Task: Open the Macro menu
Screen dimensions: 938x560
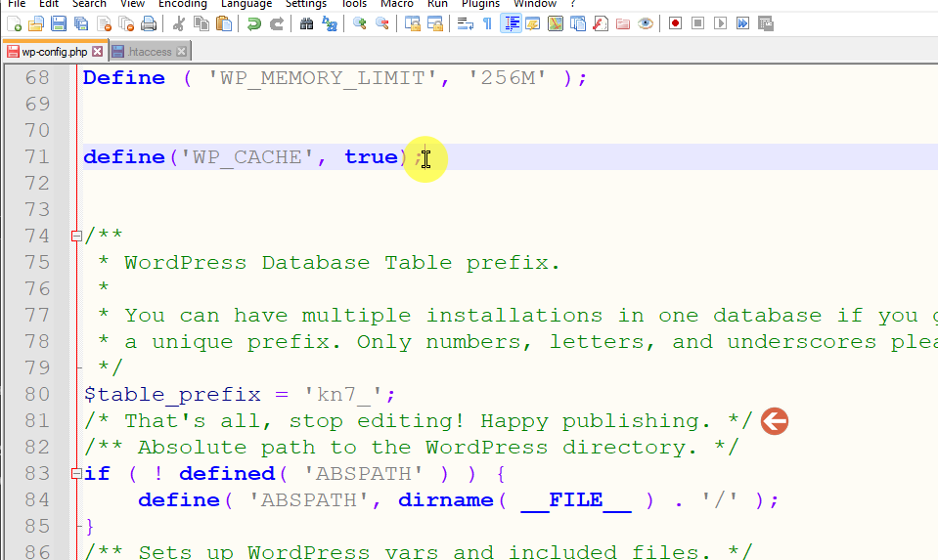Action: pyautogui.click(x=396, y=4)
